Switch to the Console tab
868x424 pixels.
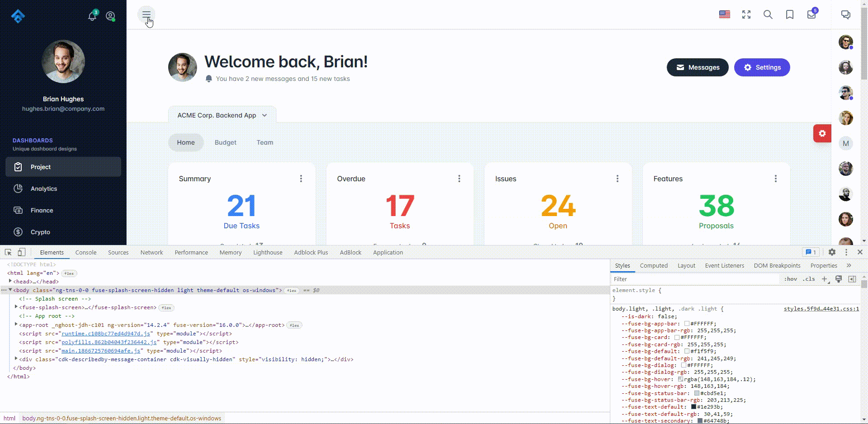(x=85, y=252)
